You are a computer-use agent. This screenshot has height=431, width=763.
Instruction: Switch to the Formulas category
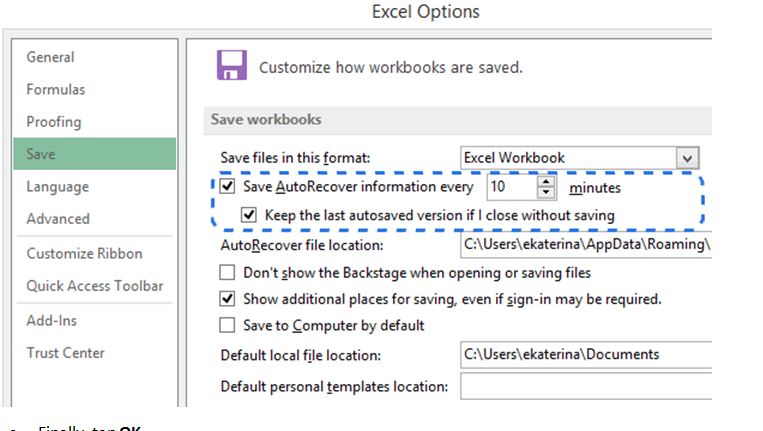56,90
